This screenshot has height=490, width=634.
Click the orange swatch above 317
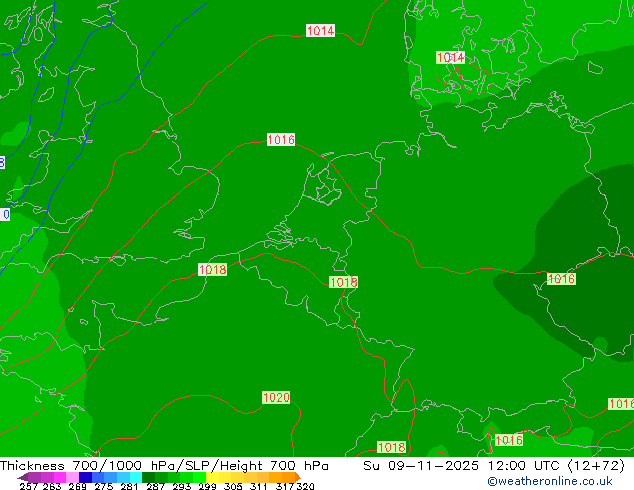coord(288,477)
